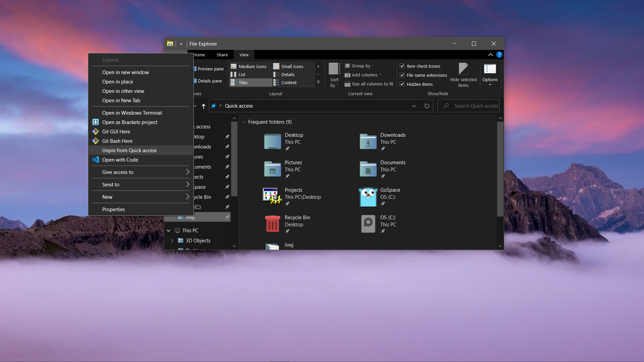This screenshot has width=644, height=362.
Task: Select the GoSpace gopher folder icon
Action: [368, 197]
